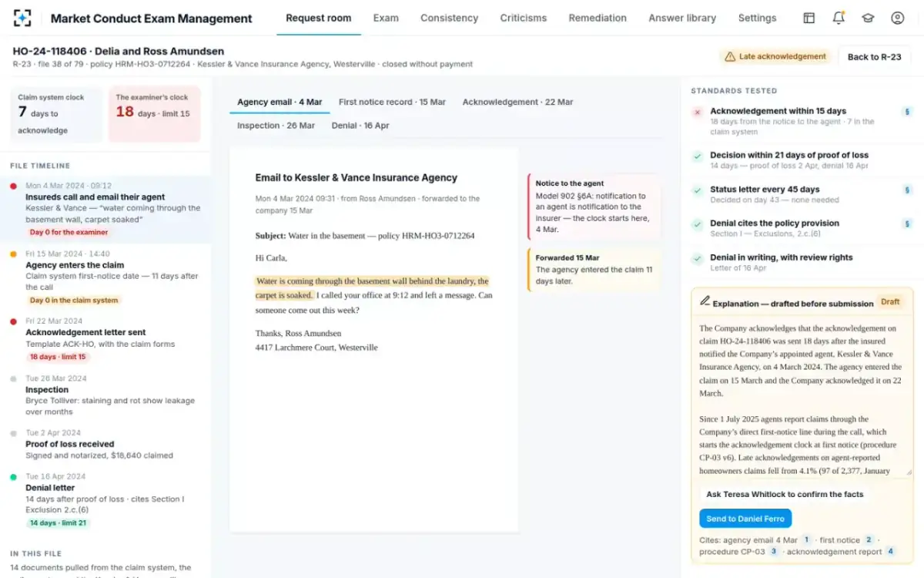Open the Agency enters the claim entry
The height and width of the screenshot is (578, 924).
click(x=105, y=277)
